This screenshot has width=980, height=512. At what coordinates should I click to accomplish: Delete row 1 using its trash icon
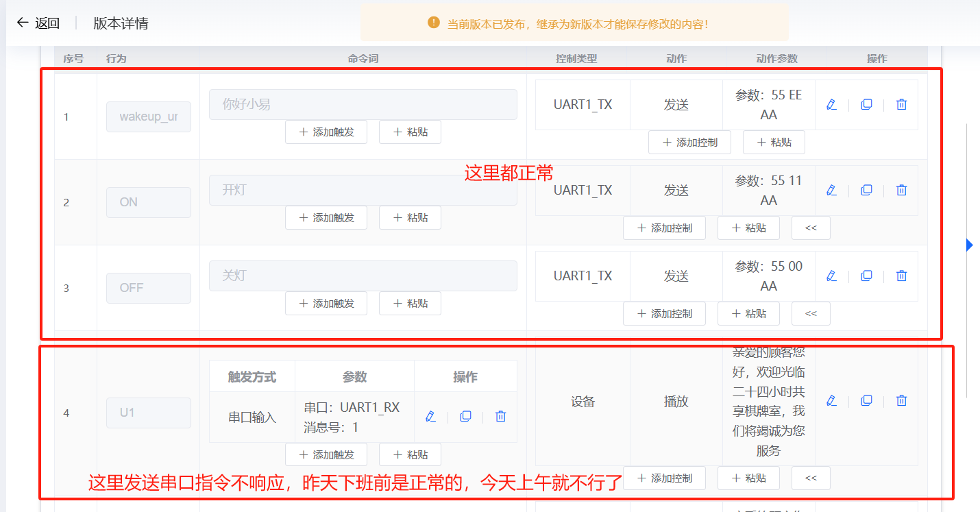point(901,104)
